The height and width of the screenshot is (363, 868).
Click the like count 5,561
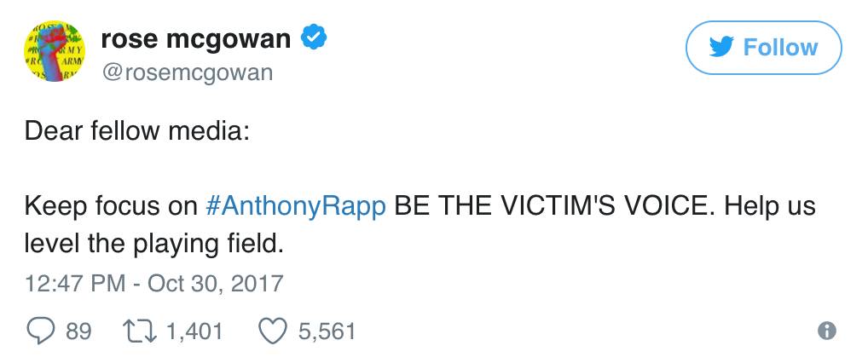[327, 331]
